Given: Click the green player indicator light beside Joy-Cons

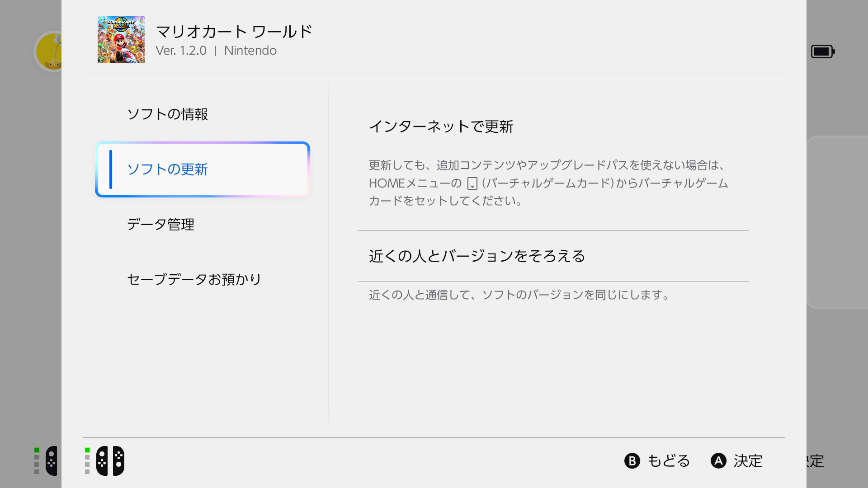Looking at the screenshot, I should coord(87,450).
